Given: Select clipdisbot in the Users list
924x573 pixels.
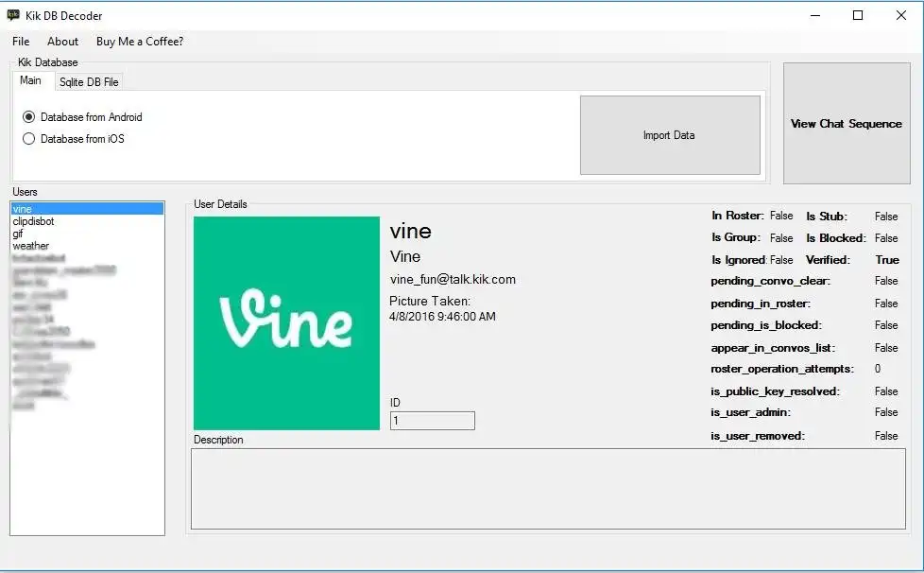Looking at the screenshot, I should coord(87,221).
